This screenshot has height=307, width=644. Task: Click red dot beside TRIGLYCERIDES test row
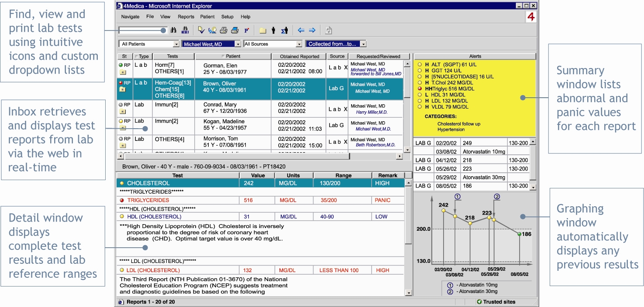point(122,200)
